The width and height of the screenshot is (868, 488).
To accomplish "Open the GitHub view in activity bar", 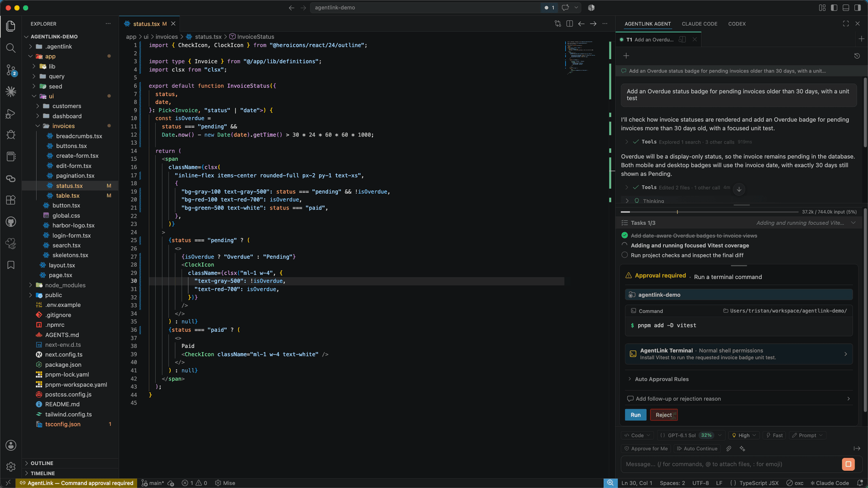I will pos(11,222).
